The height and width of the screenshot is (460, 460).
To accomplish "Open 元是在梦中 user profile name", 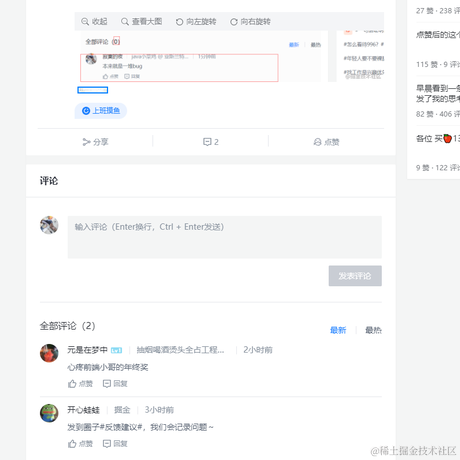I will pyautogui.click(x=87, y=350).
